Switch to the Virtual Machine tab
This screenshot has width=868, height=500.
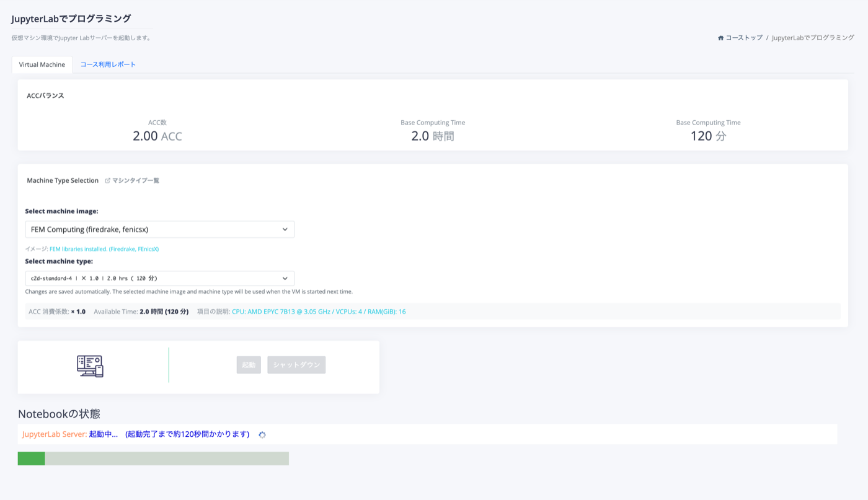pyautogui.click(x=42, y=64)
